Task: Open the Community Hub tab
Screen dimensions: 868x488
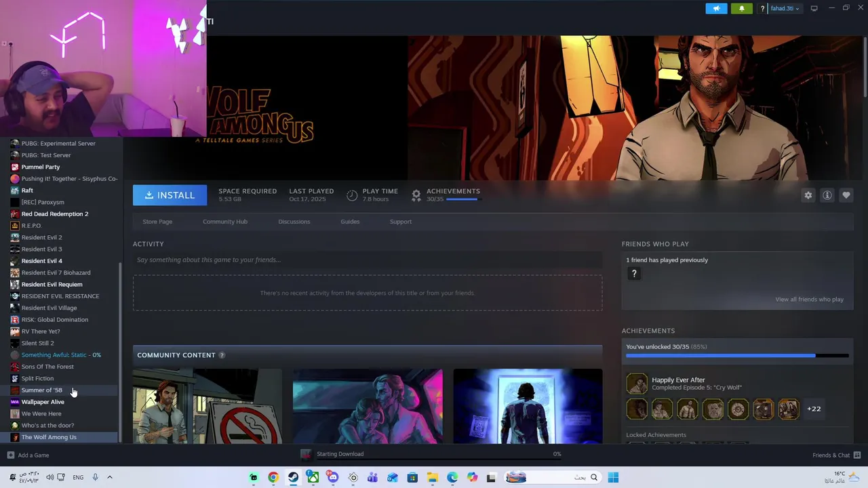Action: [225, 222]
